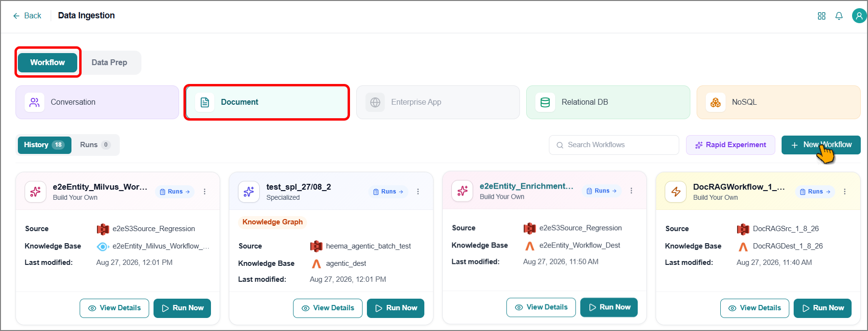View Details of e2eEntity_Milvus_Wor... workflow
The height and width of the screenshot is (331, 868).
pos(114,308)
